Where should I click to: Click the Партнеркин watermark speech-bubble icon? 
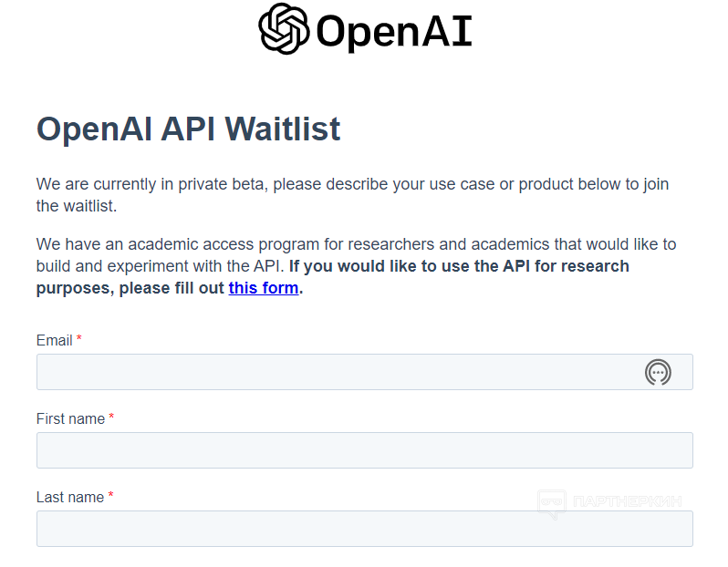click(x=551, y=504)
